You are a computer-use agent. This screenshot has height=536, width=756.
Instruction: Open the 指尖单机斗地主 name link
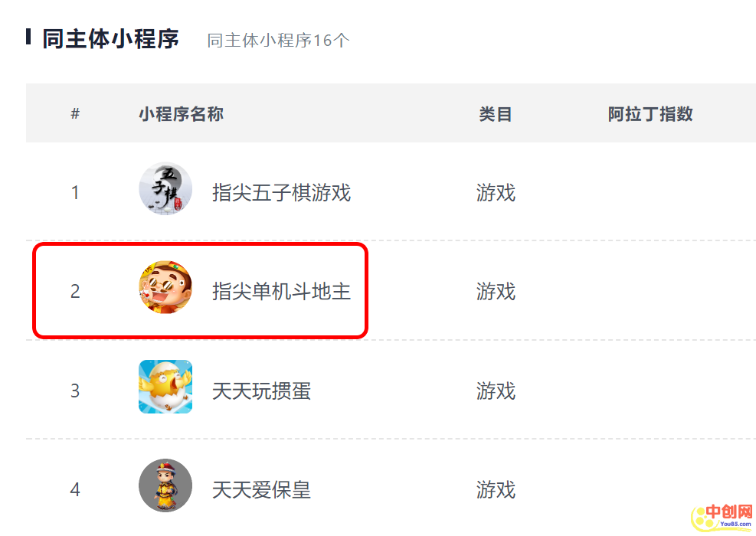point(282,292)
